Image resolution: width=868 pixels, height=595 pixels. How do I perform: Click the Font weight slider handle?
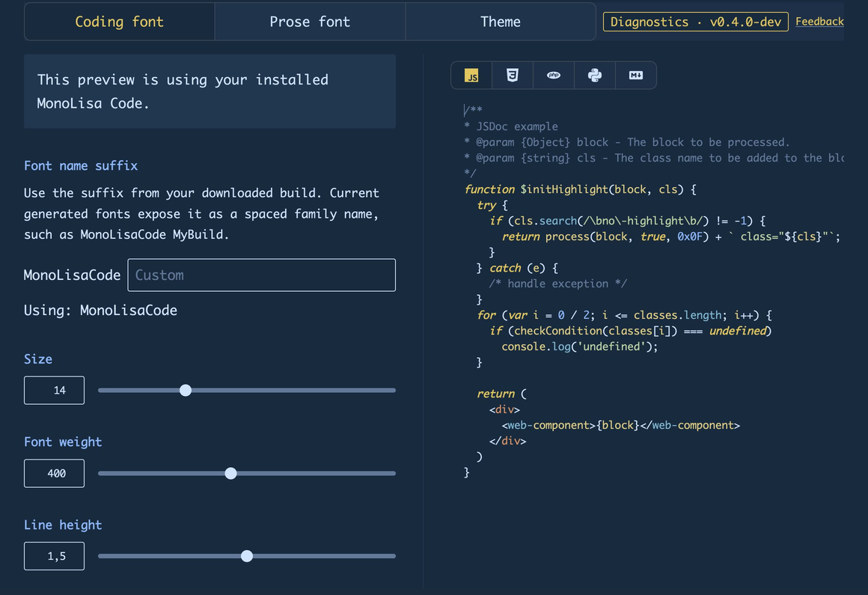(x=230, y=473)
